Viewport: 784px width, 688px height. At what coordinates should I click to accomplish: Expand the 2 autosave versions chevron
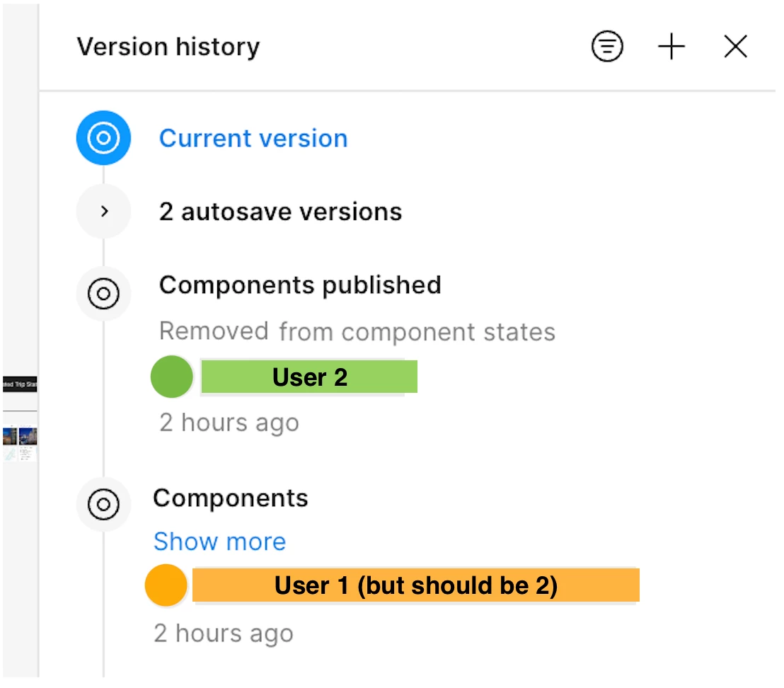coord(104,211)
